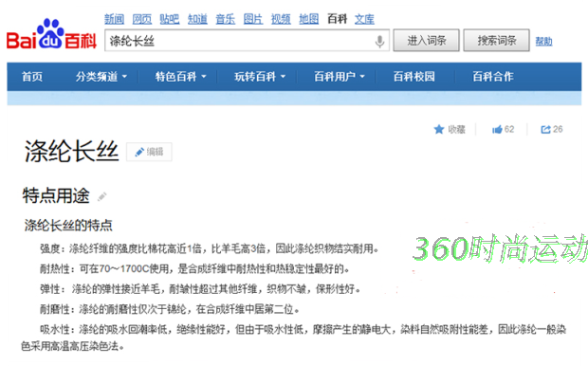Click the 编辑 edit button next to title
Image resolution: width=588 pixels, height=366 pixels.
(x=149, y=152)
